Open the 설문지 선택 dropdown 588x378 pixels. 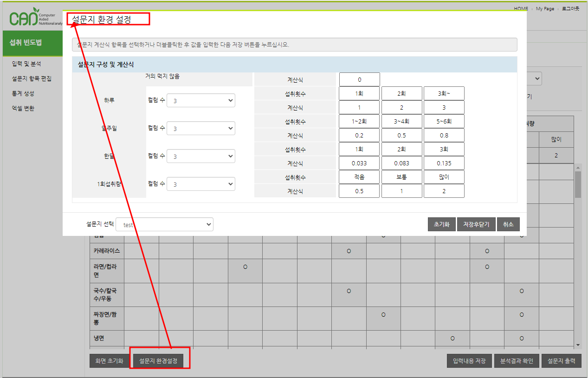[x=164, y=224]
